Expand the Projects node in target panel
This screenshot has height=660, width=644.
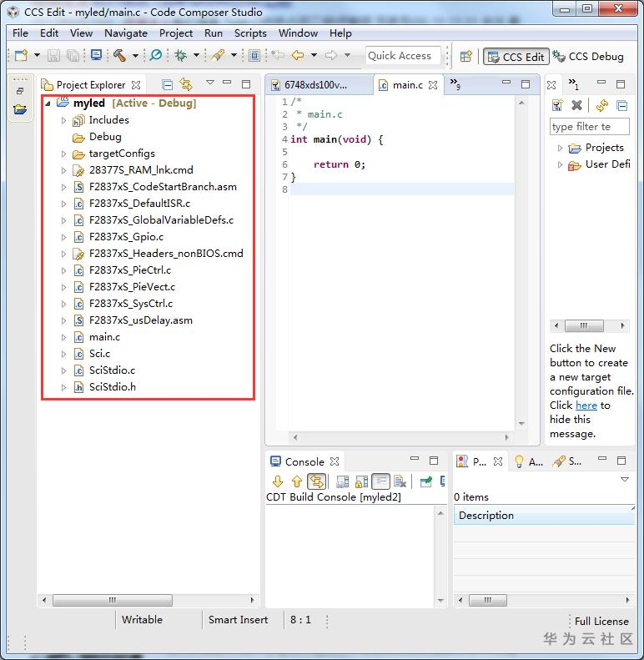tap(561, 149)
